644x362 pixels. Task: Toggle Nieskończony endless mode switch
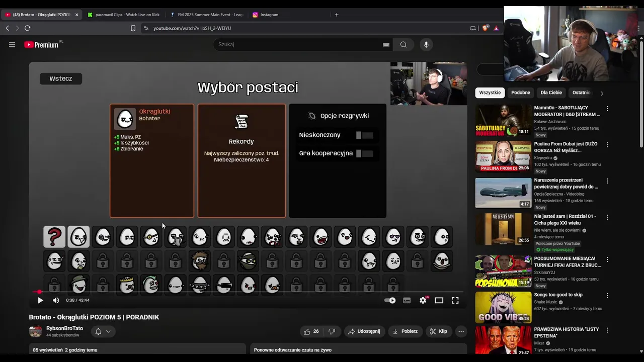pos(365,135)
